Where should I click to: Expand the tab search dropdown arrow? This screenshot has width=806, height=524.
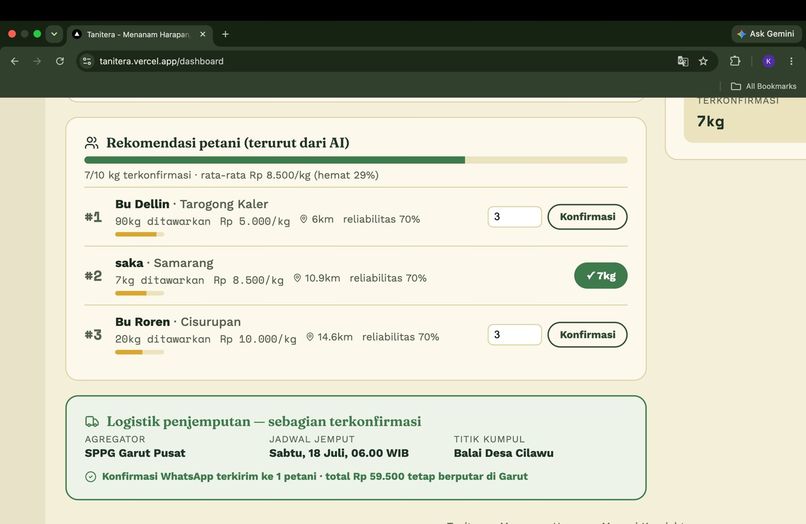(x=54, y=34)
